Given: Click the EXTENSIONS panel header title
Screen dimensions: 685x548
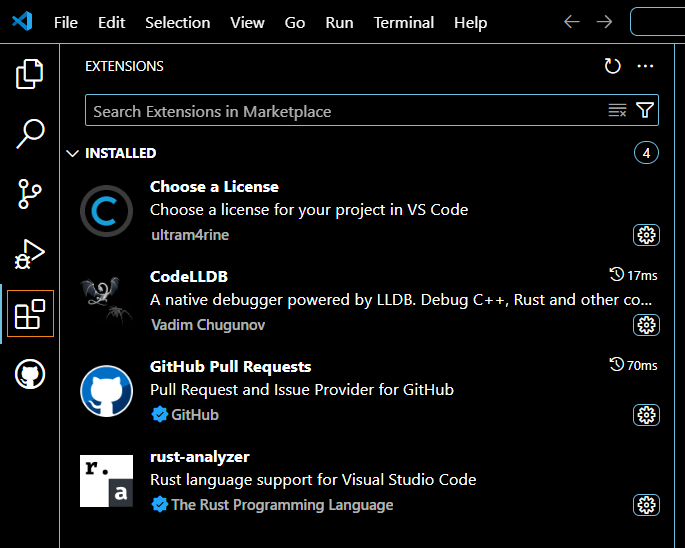Looking at the screenshot, I should pyautogui.click(x=124, y=66).
